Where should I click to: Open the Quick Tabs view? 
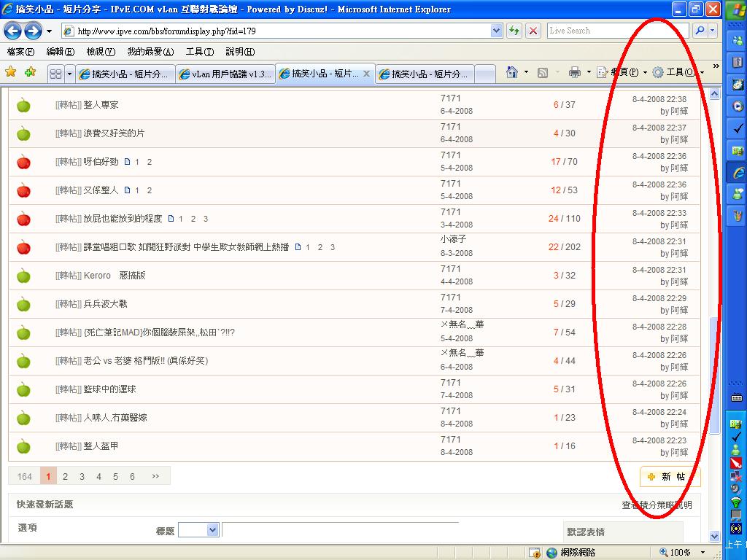click(55, 74)
